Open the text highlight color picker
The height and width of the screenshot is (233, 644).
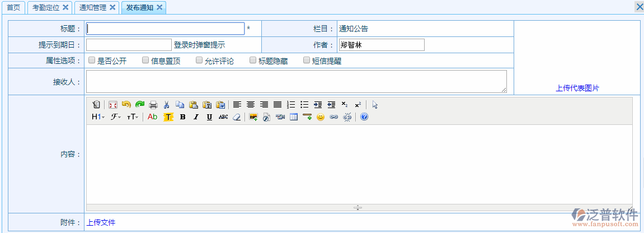[168, 117]
